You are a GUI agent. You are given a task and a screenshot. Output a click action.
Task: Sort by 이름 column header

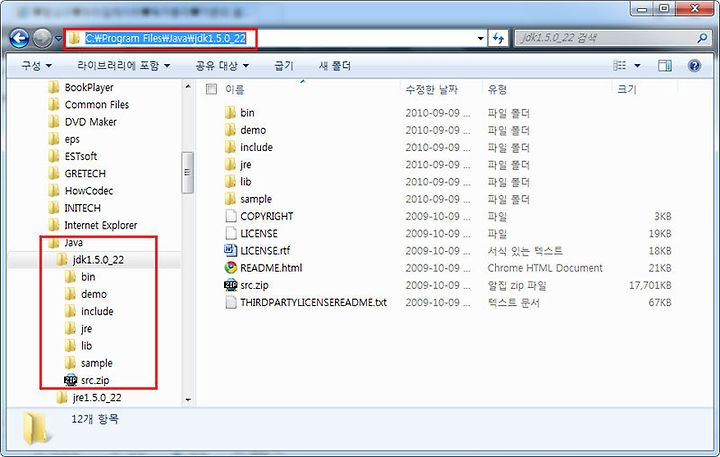click(235, 90)
